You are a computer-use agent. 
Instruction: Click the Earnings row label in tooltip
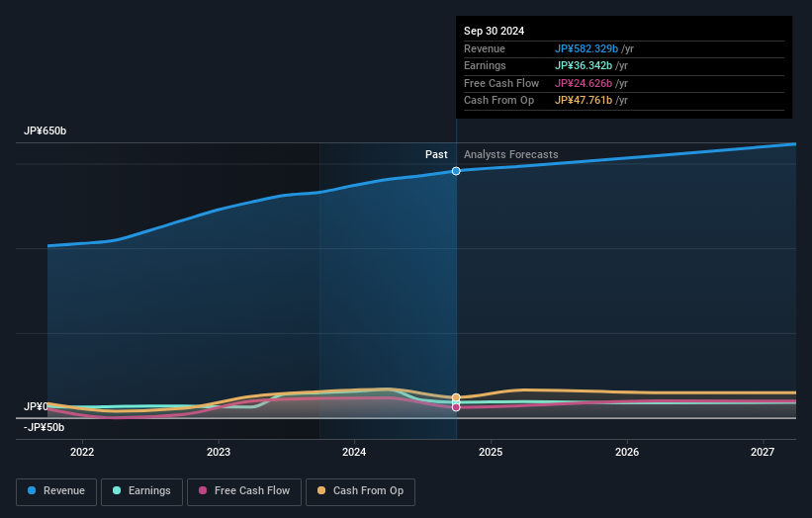(485, 65)
